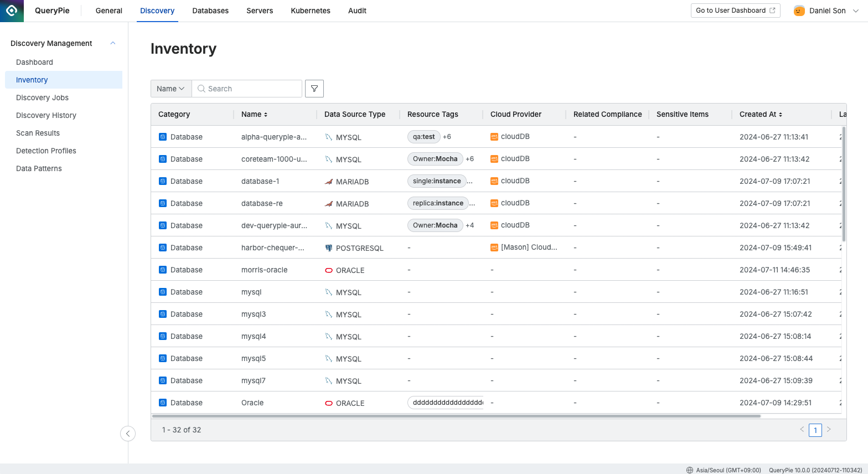This screenshot has height=474, width=868.
Task: Click the user avatar icon for Daniel Son
Action: pyautogui.click(x=799, y=11)
